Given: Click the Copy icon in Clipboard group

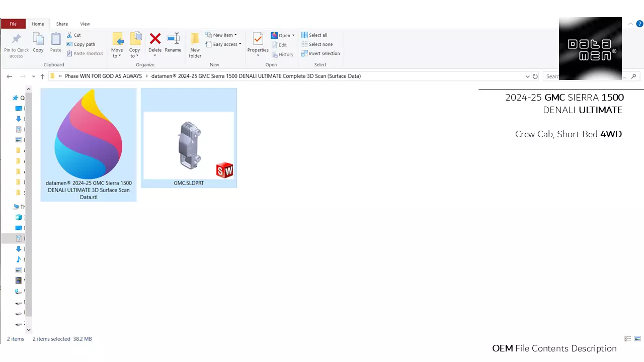Looking at the screenshot, I should tap(38, 39).
